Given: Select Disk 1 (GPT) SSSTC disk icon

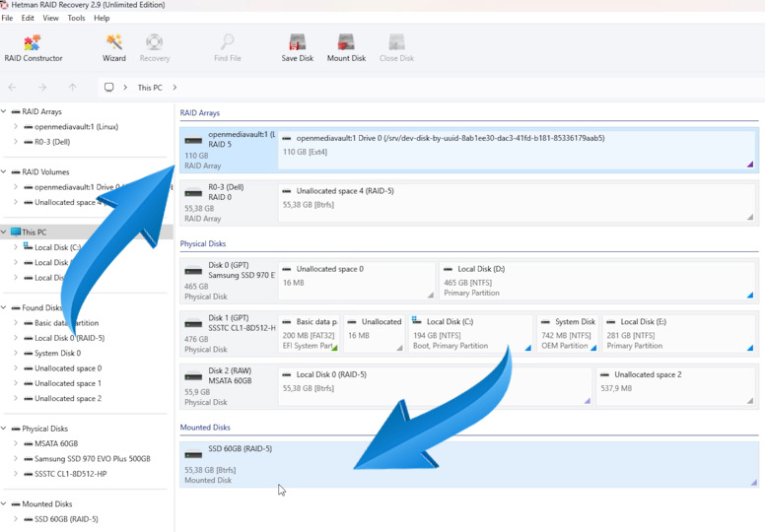Looking at the screenshot, I should (x=193, y=324).
